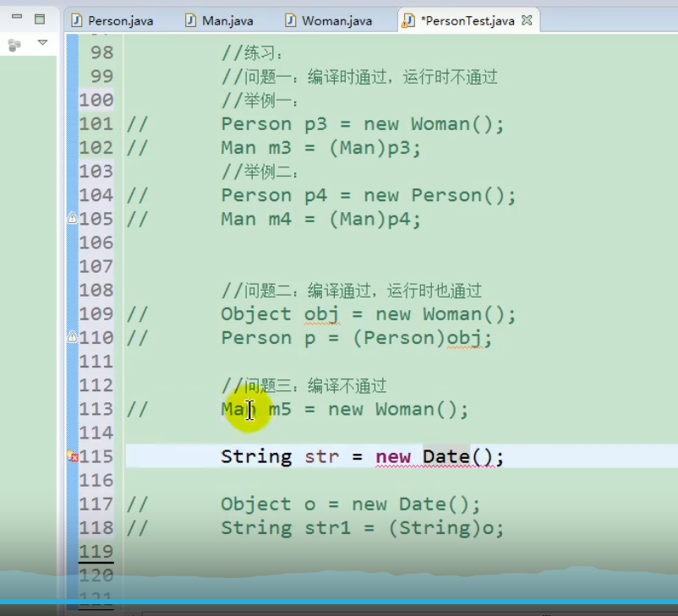678x616 pixels.
Task: Switch to the Person.java tab
Action: pyautogui.click(x=119, y=20)
